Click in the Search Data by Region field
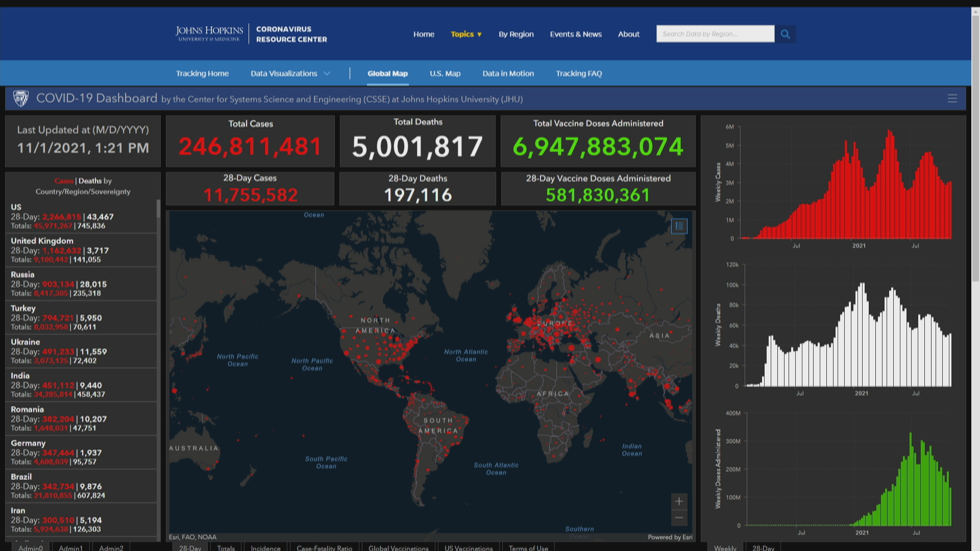 click(715, 34)
